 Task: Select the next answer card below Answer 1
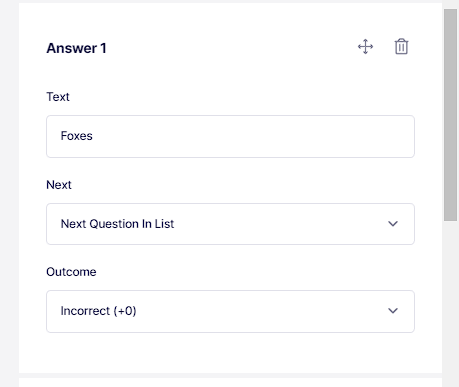click(230, 382)
